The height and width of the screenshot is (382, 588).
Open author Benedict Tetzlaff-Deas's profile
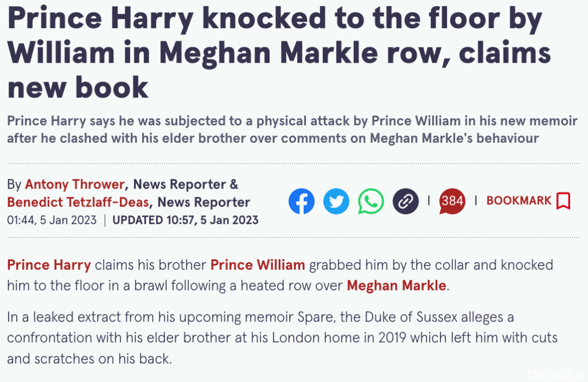[78, 202]
